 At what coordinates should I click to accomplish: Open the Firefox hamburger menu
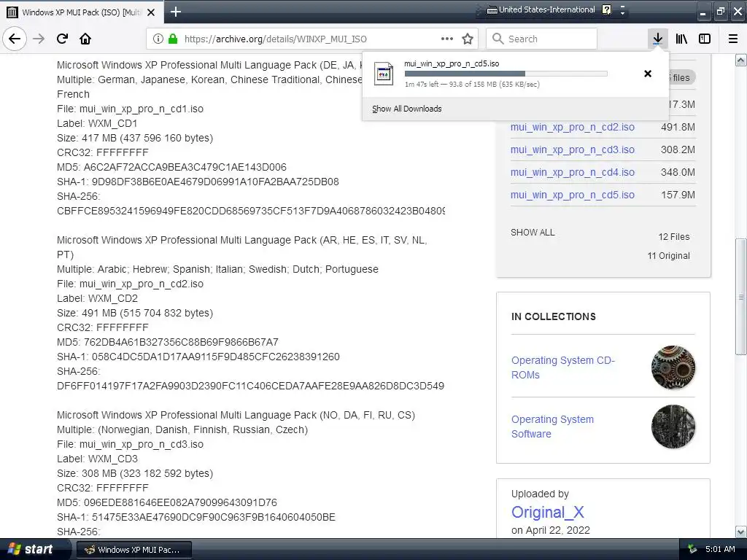tap(733, 39)
